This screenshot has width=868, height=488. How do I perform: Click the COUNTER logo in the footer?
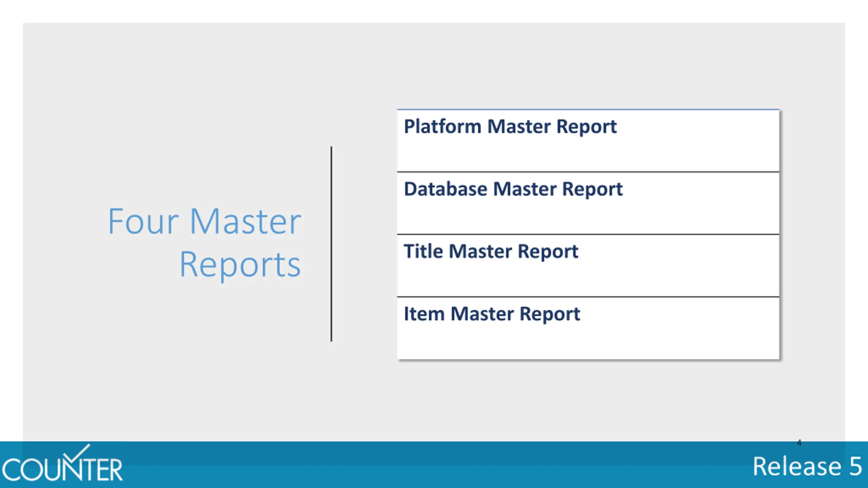tap(62, 463)
